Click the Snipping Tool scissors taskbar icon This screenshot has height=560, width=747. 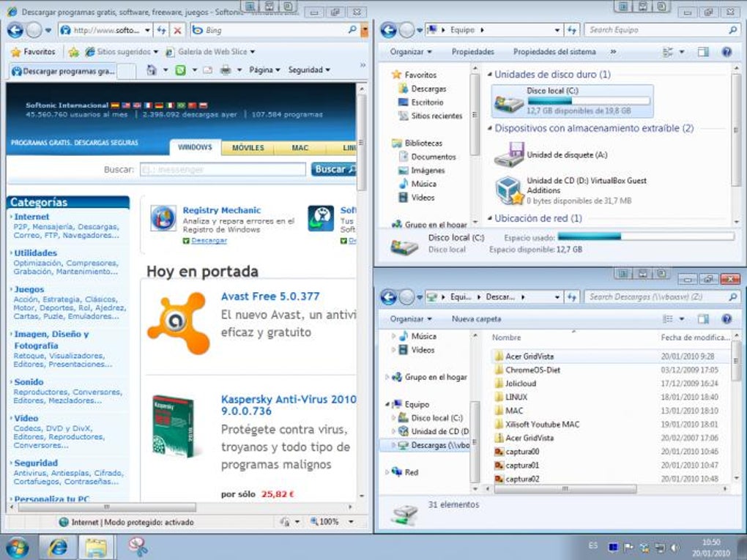point(138,547)
